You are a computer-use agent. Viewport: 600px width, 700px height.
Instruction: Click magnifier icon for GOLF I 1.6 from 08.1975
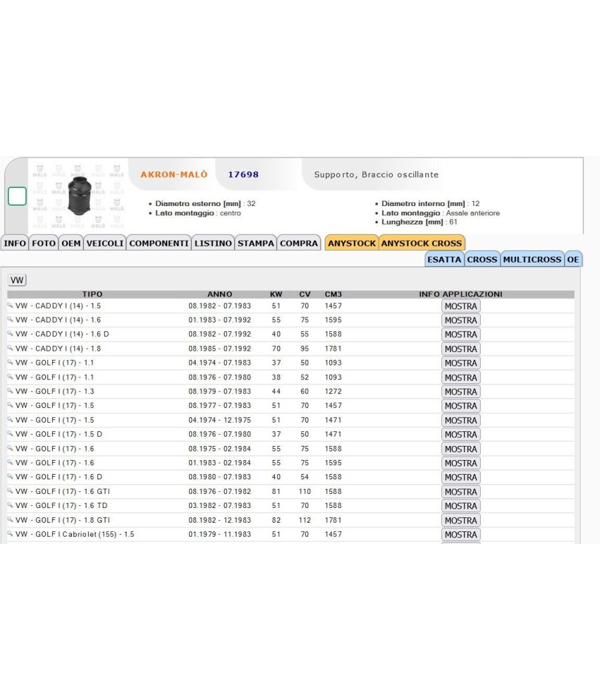[10, 448]
